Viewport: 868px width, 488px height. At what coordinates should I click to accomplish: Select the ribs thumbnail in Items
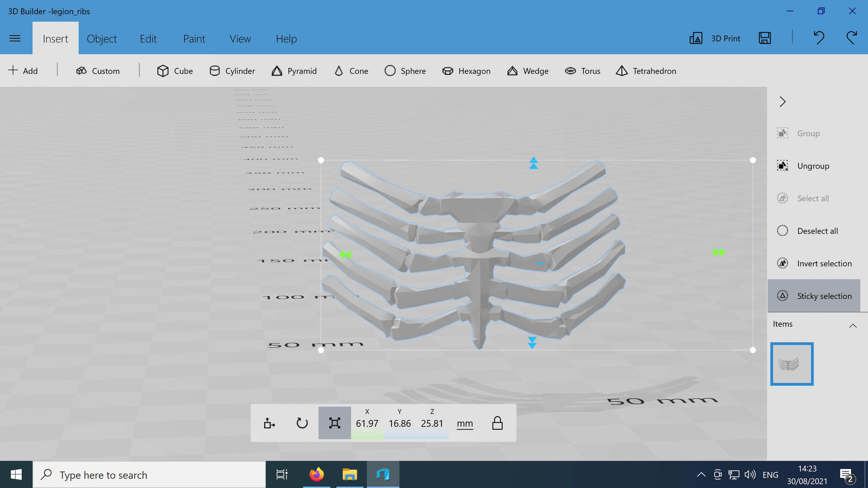click(x=792, y=364)
